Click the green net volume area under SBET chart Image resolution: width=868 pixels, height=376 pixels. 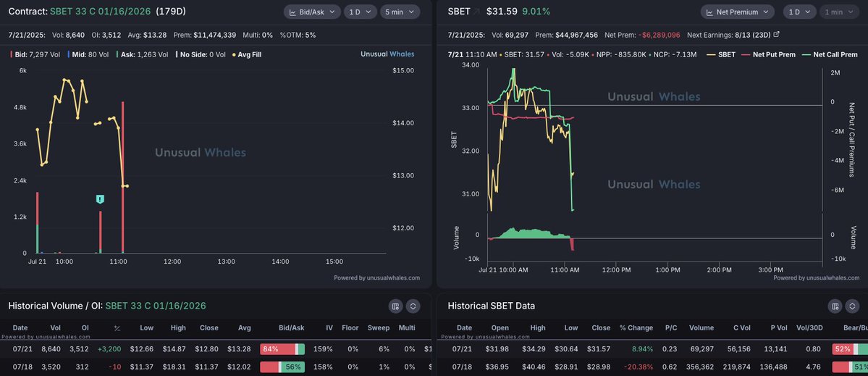pyautogui.click(x=531, y=234)
